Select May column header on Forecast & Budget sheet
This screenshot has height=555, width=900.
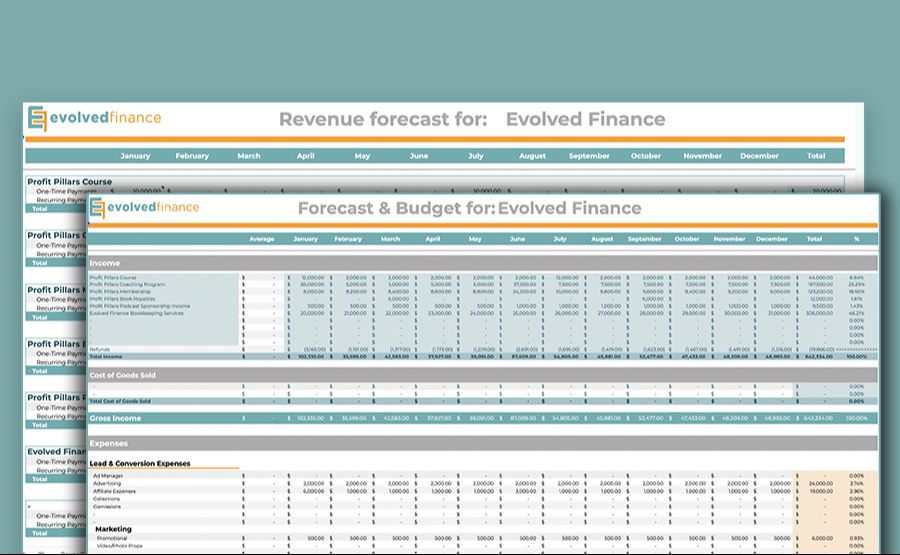pos(475,239)
